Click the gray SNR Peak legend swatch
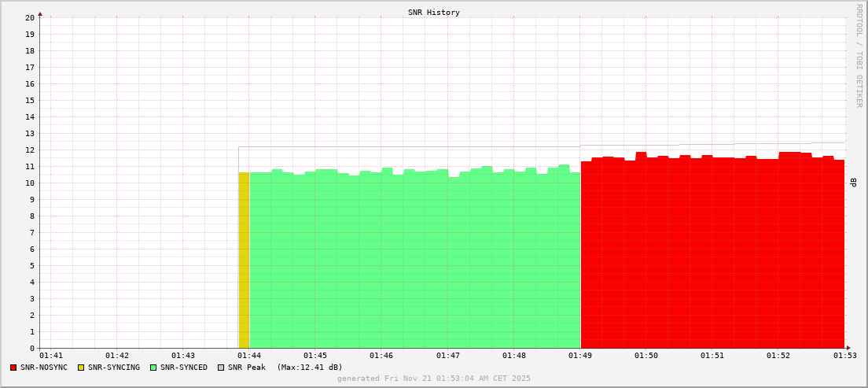The width and height of the screenshot is (868, 388). click(221, 368)
